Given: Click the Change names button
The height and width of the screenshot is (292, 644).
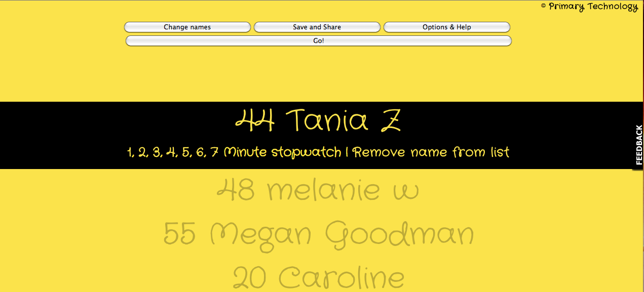Looking at the screenshot, I should (x=187, y=27).
